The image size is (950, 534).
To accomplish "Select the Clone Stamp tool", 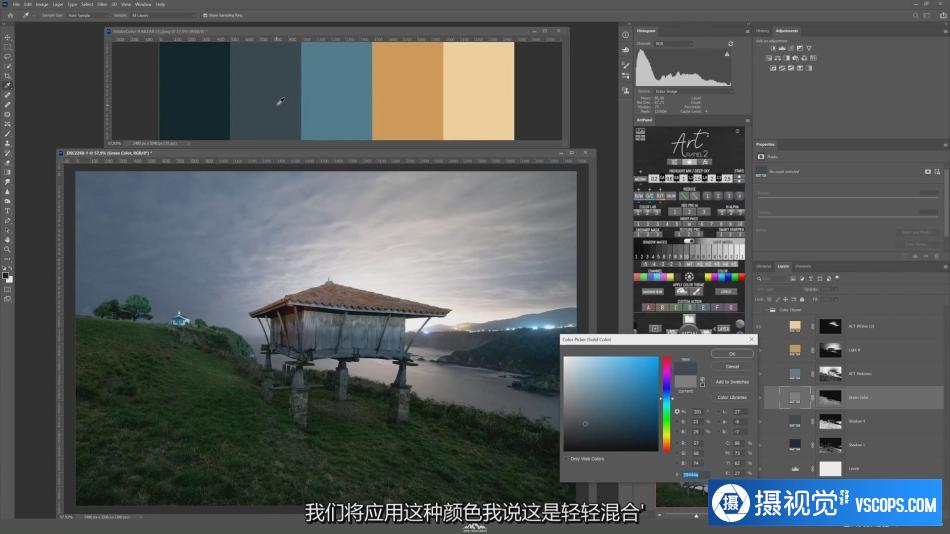I will click(x=7, y=143).
